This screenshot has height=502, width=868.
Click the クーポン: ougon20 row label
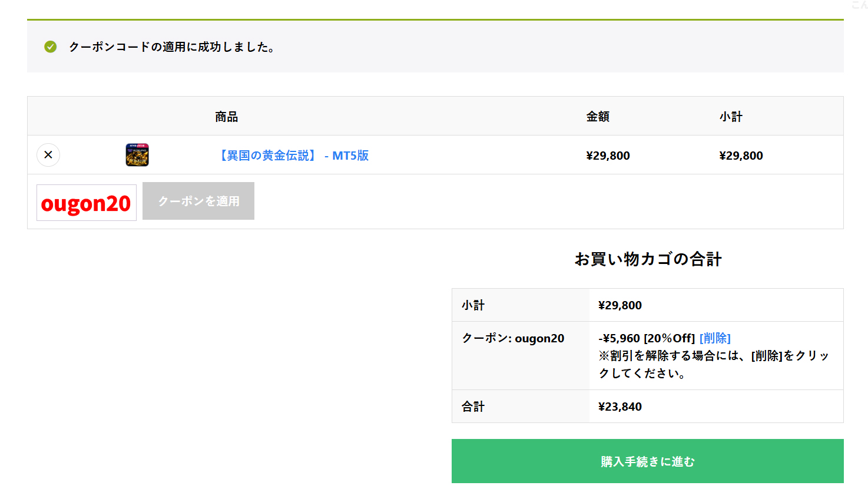pos(513,338)
